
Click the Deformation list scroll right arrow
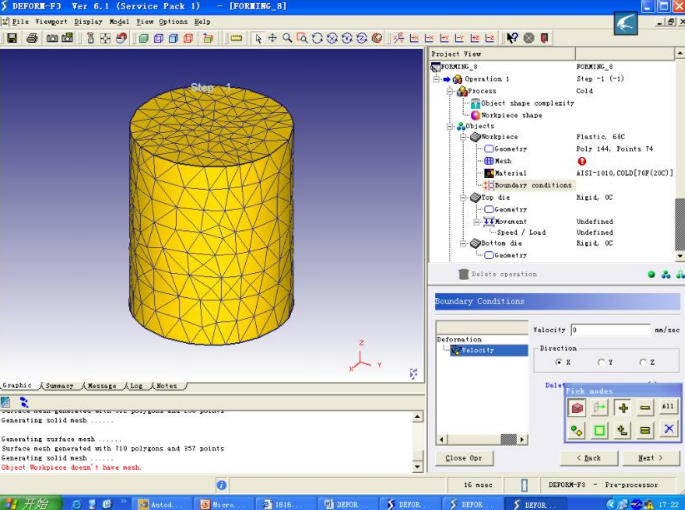point(522,439)
